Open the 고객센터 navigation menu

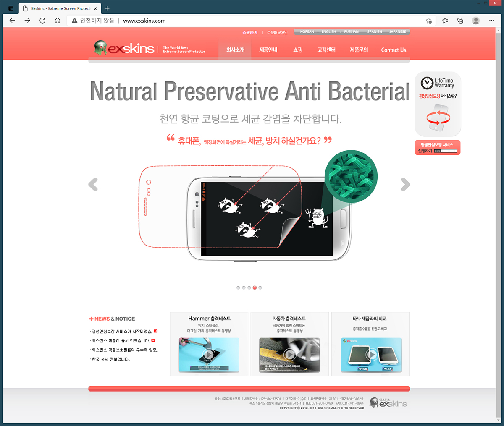[326, 50]
